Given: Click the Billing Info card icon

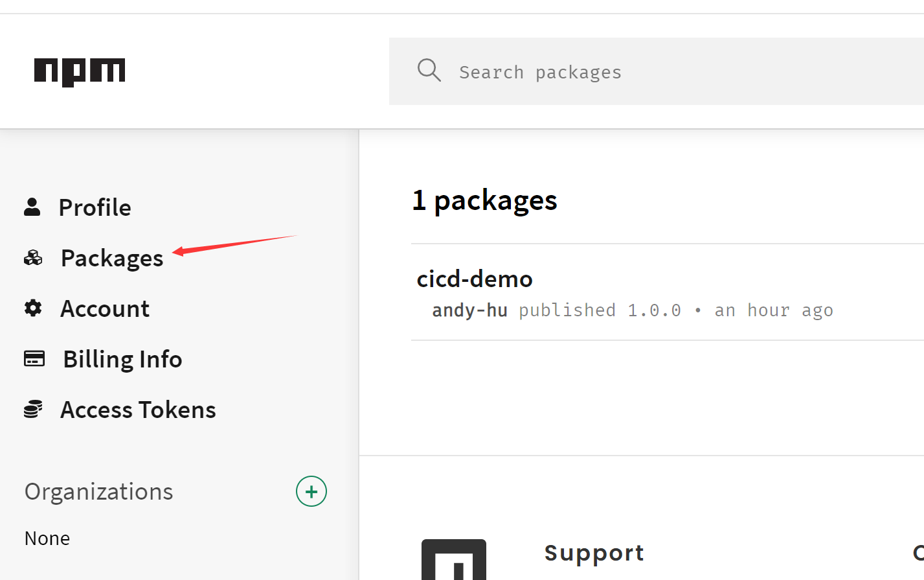Looking at the screenshot, I should pos(34,358).
